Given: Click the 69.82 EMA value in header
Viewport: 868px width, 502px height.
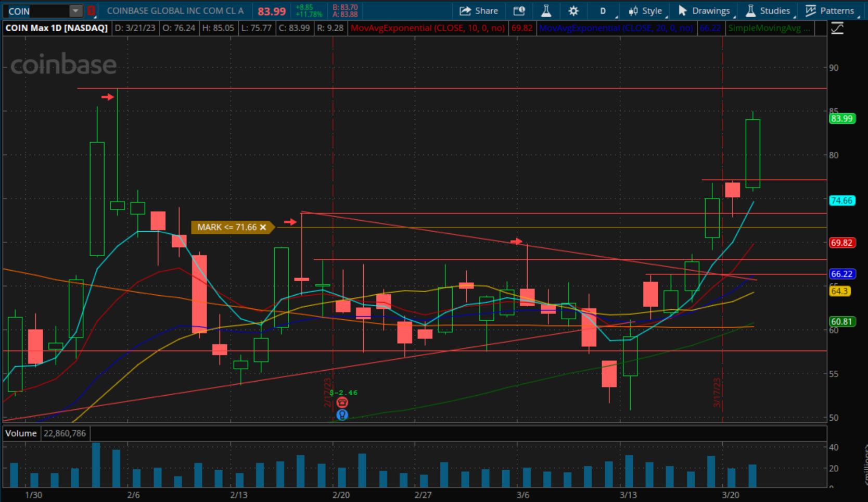Looking at the screenshot, I should [x=521, y=28].
